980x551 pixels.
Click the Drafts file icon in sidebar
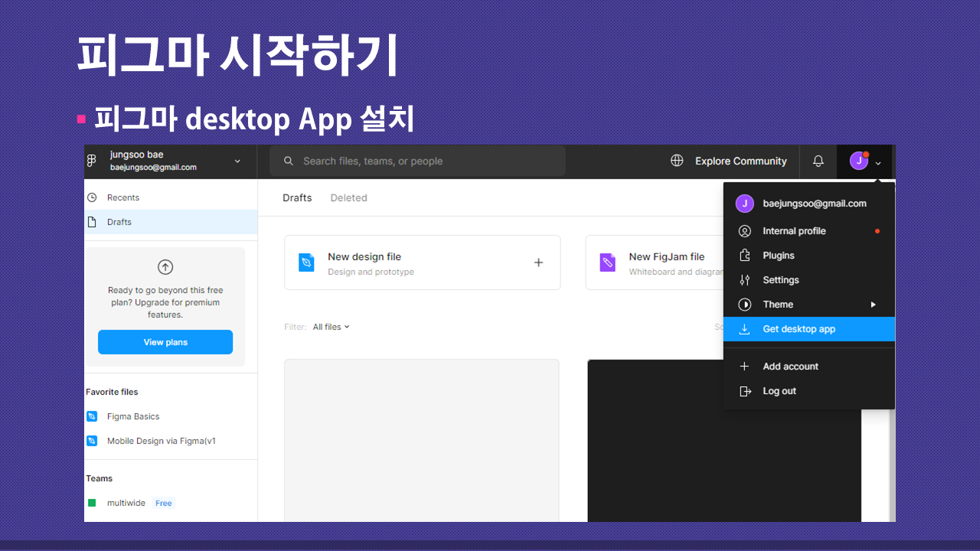point(92,222)
